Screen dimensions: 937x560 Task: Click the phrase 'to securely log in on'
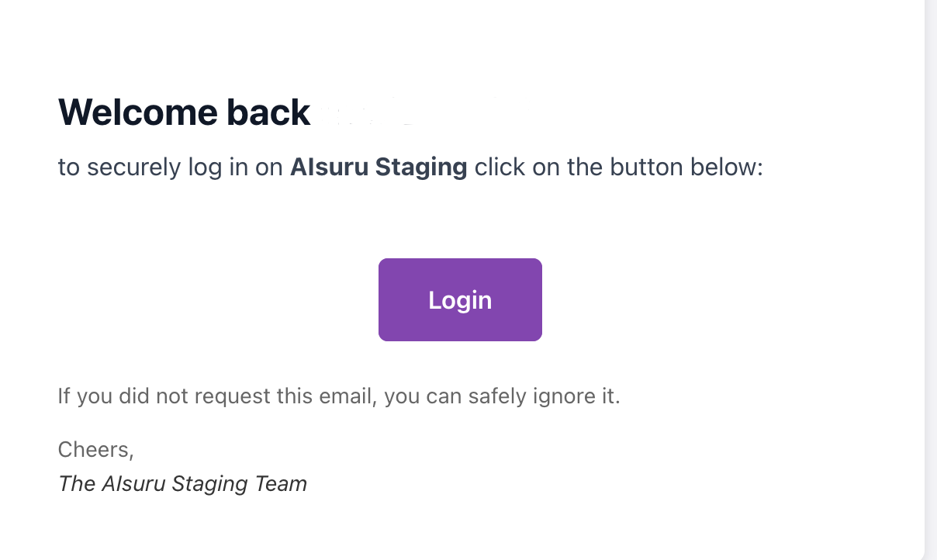(x=171, y=168)
